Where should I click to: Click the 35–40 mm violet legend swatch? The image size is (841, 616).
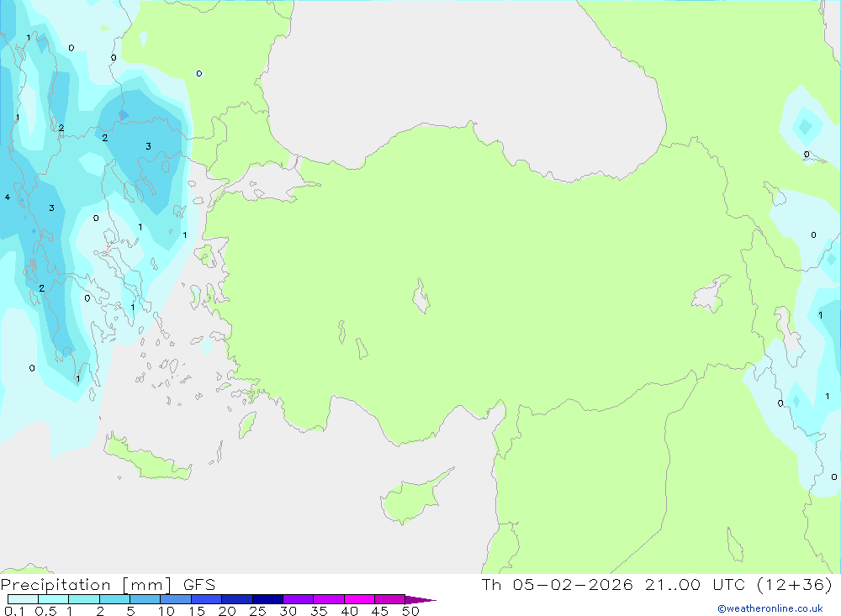[x=329, y=599]
